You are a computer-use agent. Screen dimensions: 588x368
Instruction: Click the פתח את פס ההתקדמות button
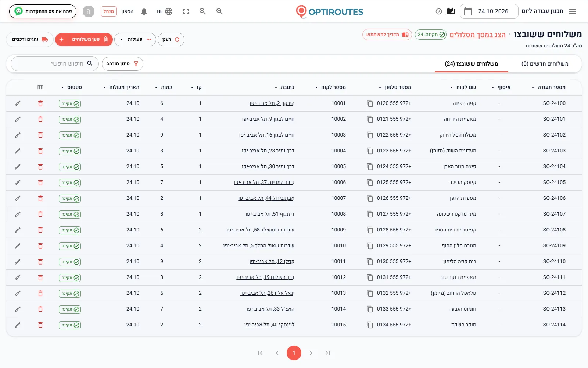point(43,11)
